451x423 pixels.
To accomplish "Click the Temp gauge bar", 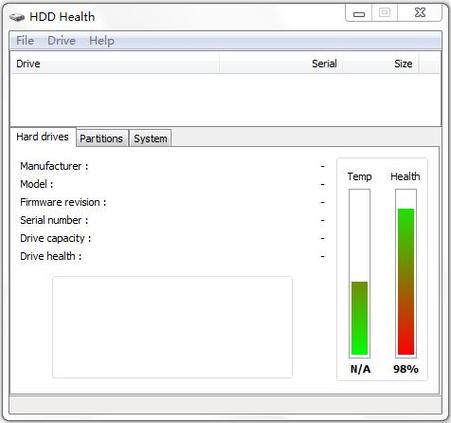I will pyautogui.click(x=360, y=273).
